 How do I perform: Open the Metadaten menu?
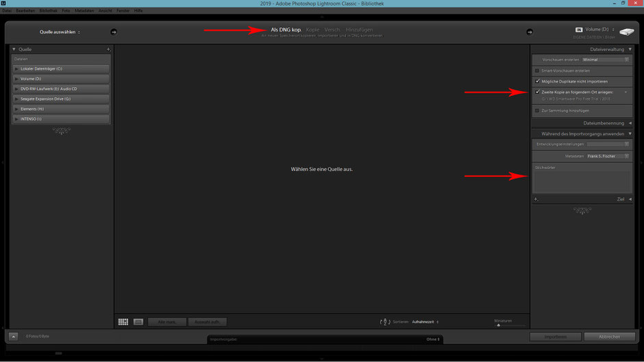(84, 11)
